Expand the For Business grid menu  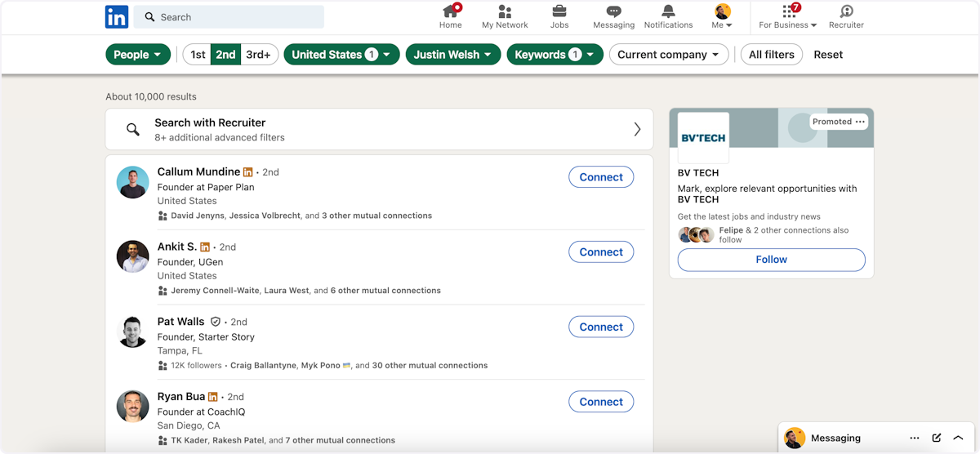tap(788, 17)
